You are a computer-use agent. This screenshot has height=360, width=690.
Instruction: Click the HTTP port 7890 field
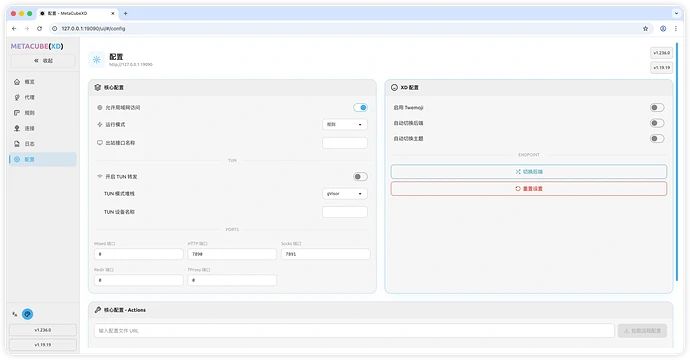coord(232,254)
